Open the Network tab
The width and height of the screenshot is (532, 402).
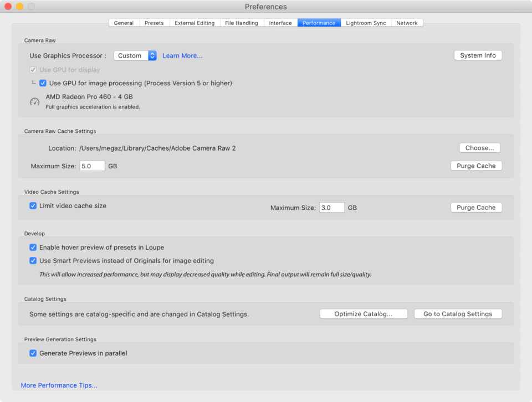(x=407, y=23)
